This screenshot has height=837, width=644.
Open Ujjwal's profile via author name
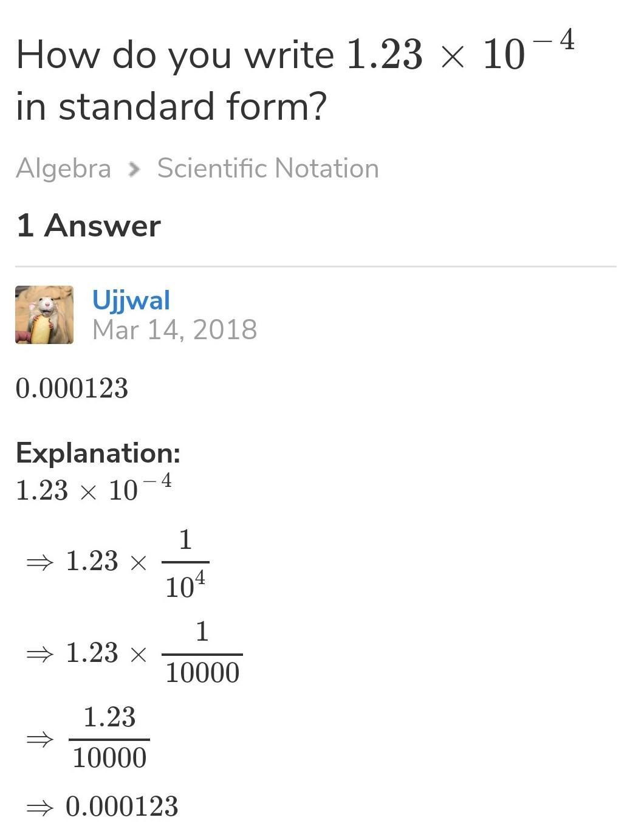pos(131,300)
